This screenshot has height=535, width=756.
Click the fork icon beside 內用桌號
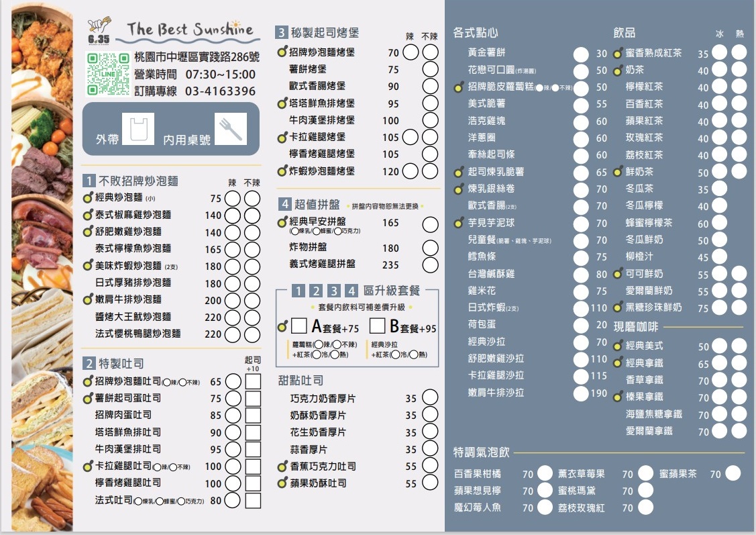point(230,128)
